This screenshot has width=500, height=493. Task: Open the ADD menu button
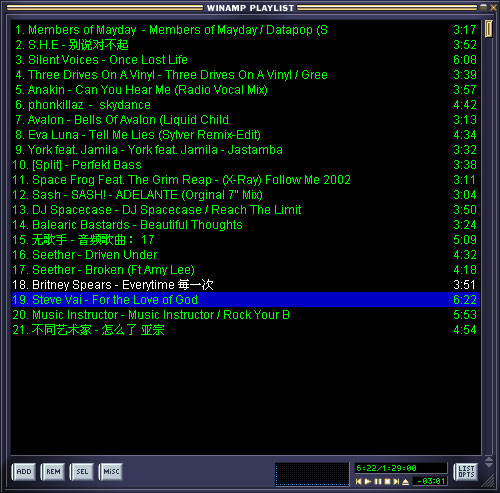[x=24, y=472]
